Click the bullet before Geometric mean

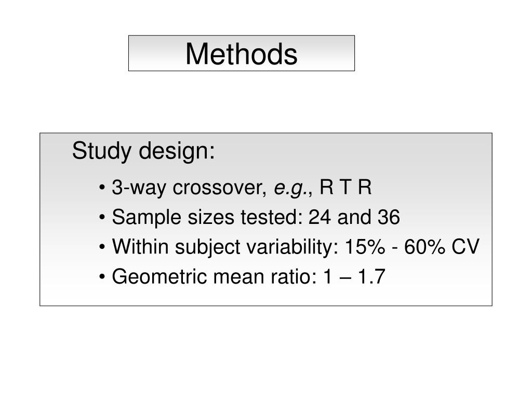click(x=102, y=277)
